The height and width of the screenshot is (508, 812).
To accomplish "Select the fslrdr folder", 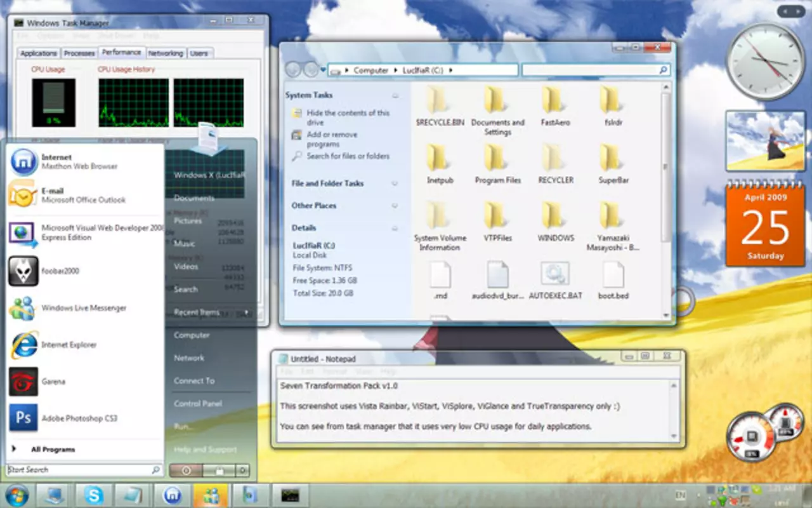I will (x=613, y=106).
